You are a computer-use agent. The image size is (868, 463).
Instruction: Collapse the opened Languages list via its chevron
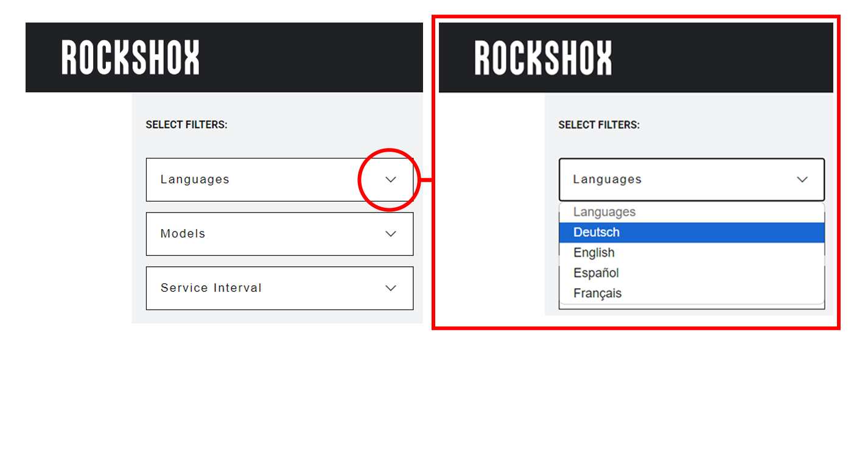point(802,180)
